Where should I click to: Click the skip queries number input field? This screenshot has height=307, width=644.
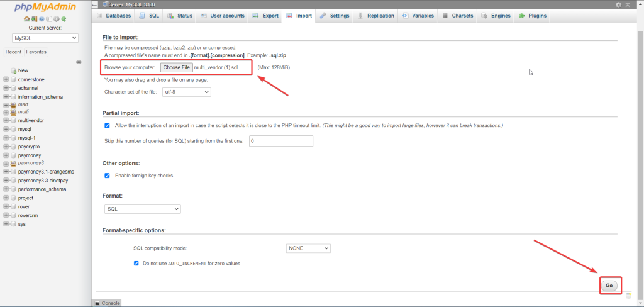pyautogui.click(x=281, y=141)
